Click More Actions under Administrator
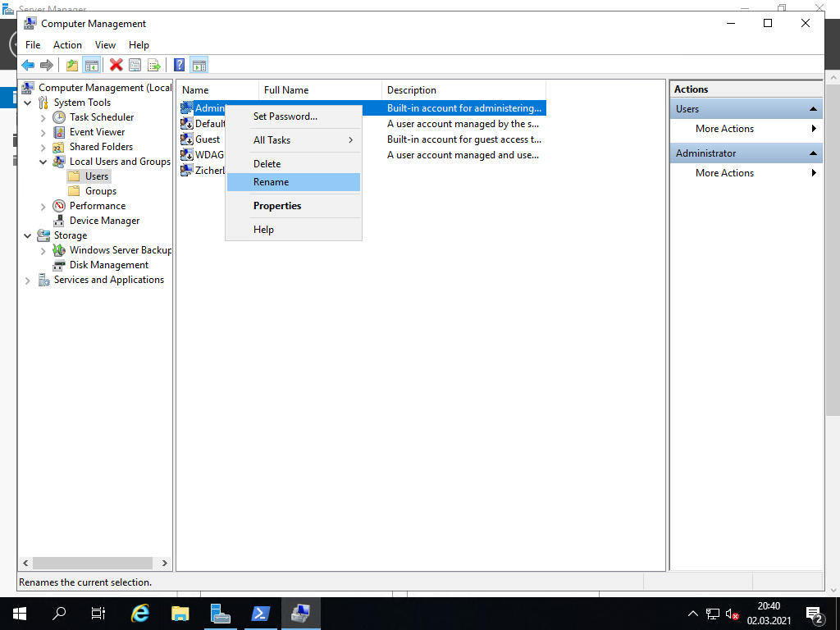 click(724, 173)
